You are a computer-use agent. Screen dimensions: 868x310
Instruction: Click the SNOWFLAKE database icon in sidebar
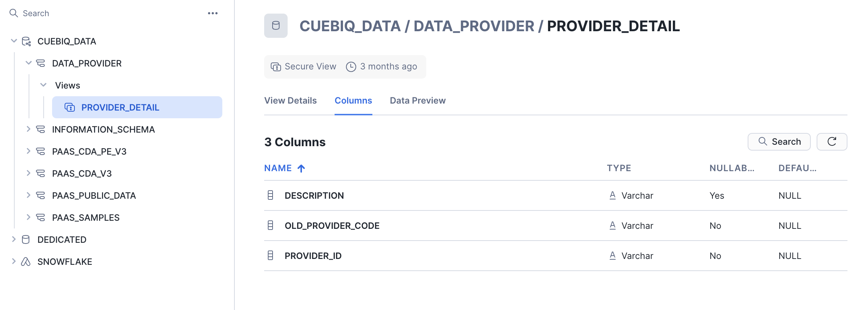[26, 262]
